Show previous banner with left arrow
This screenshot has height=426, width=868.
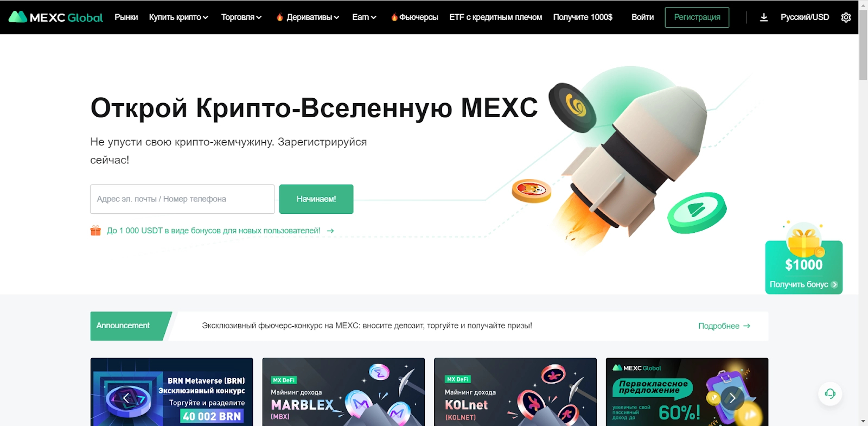(126, 398)
